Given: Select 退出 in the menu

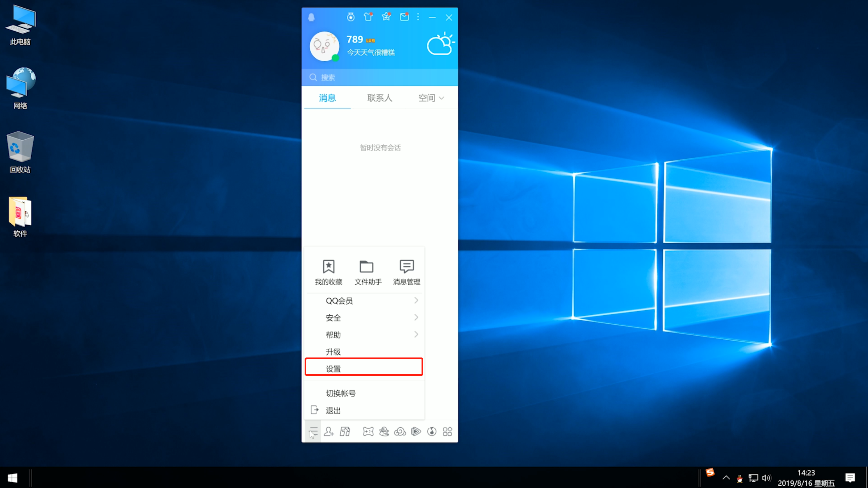Looking at the screenshot, I should coord(364,410).
